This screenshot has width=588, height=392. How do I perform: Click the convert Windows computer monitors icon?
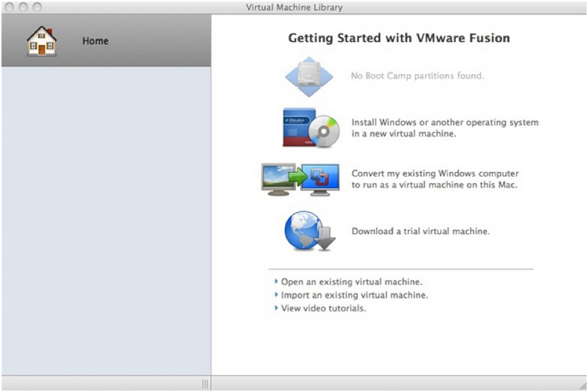click(300, 179)
